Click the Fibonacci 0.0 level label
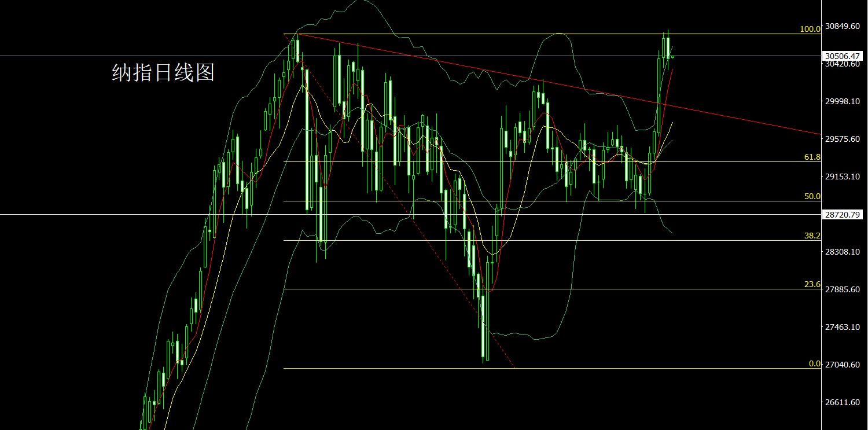Viewport: 868px width, 430px height. click(815, 364)
